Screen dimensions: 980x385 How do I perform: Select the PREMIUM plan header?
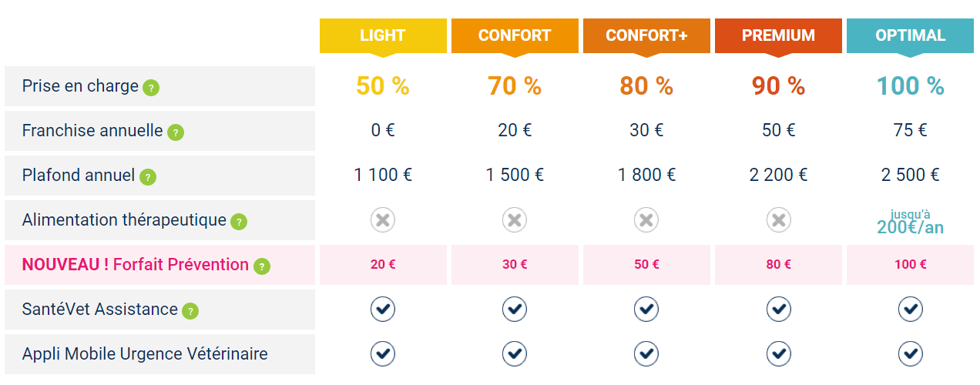tap(778, 36)
